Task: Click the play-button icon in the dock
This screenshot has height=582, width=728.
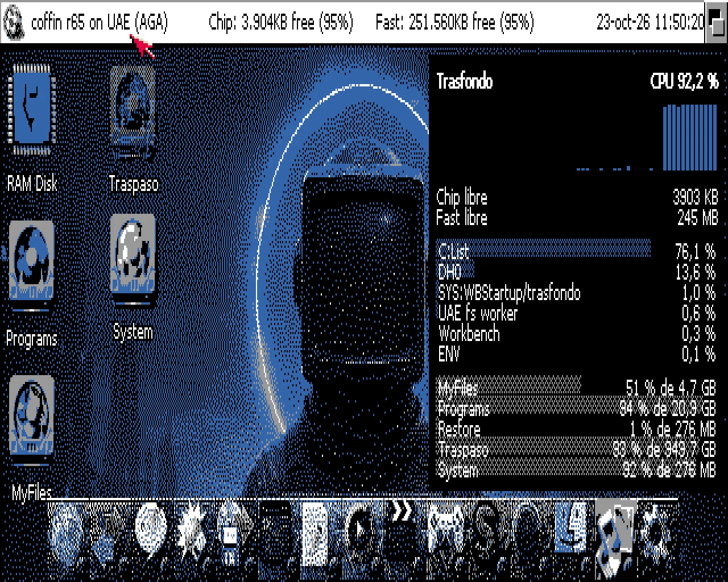Action: (362, 533)
